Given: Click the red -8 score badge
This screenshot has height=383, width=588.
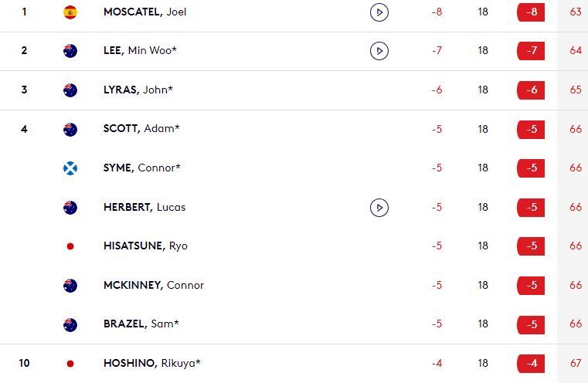Looking at the screenshot, I should (531, 12).
